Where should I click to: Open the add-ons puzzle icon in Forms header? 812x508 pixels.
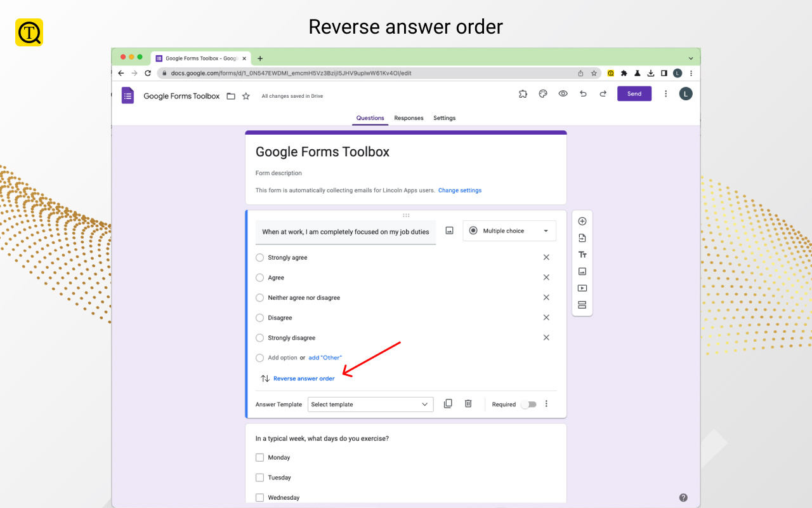[x=523, y=93]
